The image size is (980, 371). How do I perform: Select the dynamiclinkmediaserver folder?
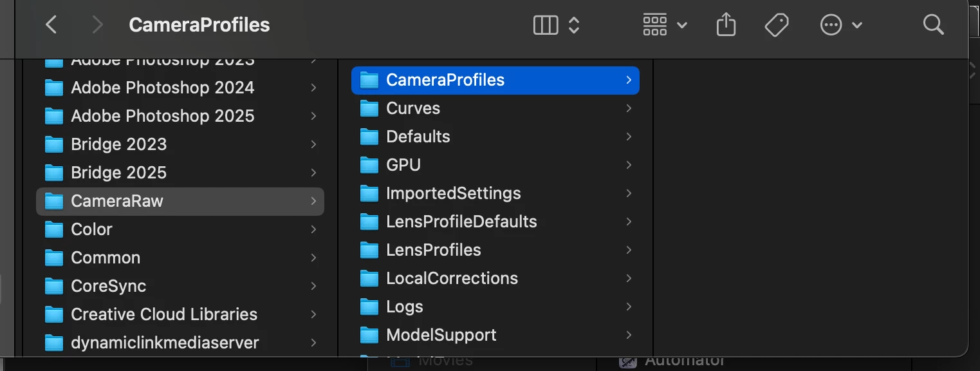(165, 343)
